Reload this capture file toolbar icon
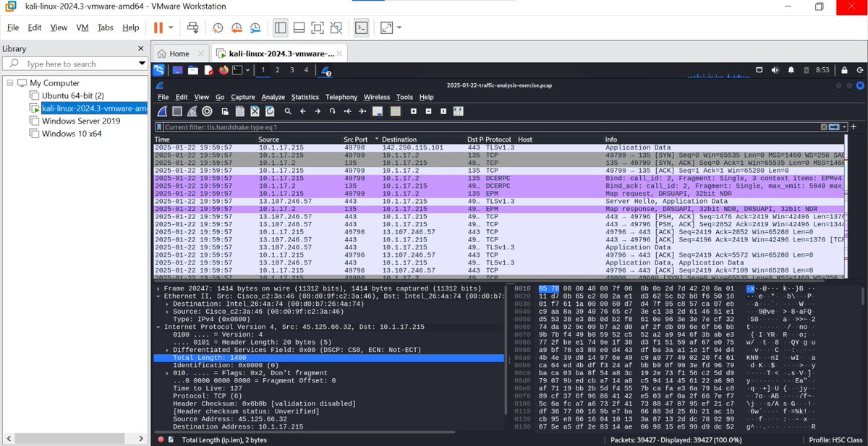This screenshot has width=868, height=446. pyautogui.click(x=270, y=111)
